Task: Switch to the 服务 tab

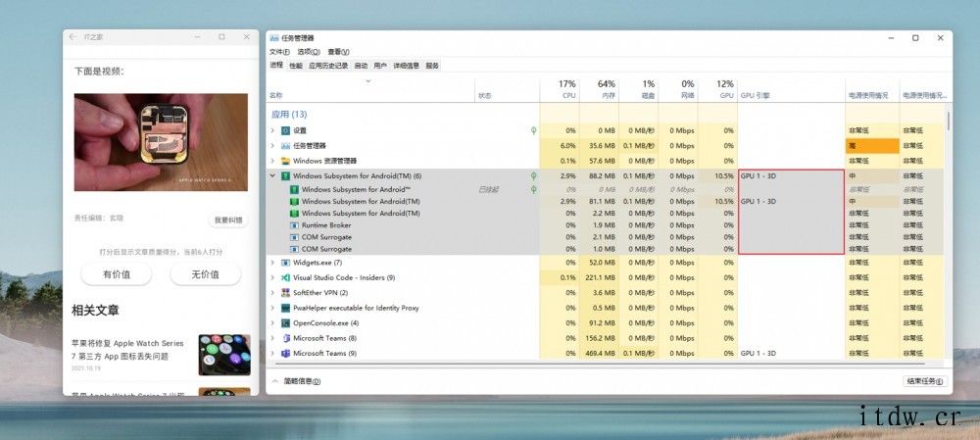Action: (432, 65)
